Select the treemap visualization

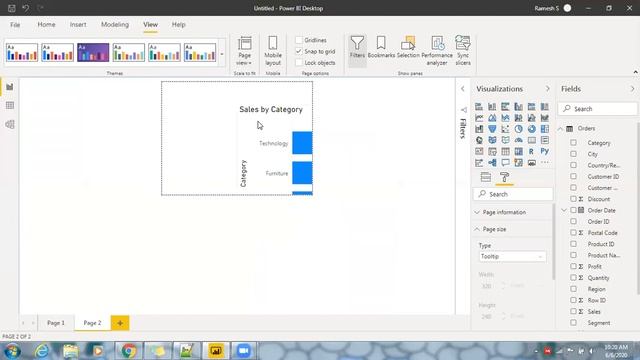tap(544, 129)
